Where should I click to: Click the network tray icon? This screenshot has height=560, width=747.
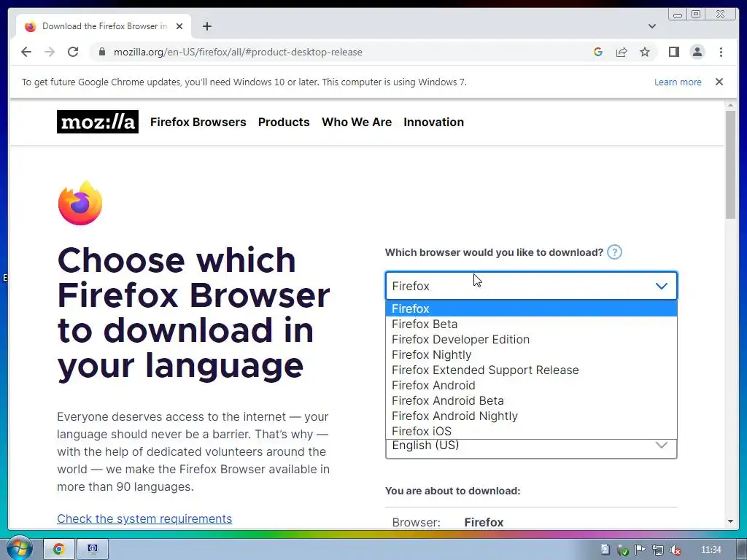click(657, 550)
